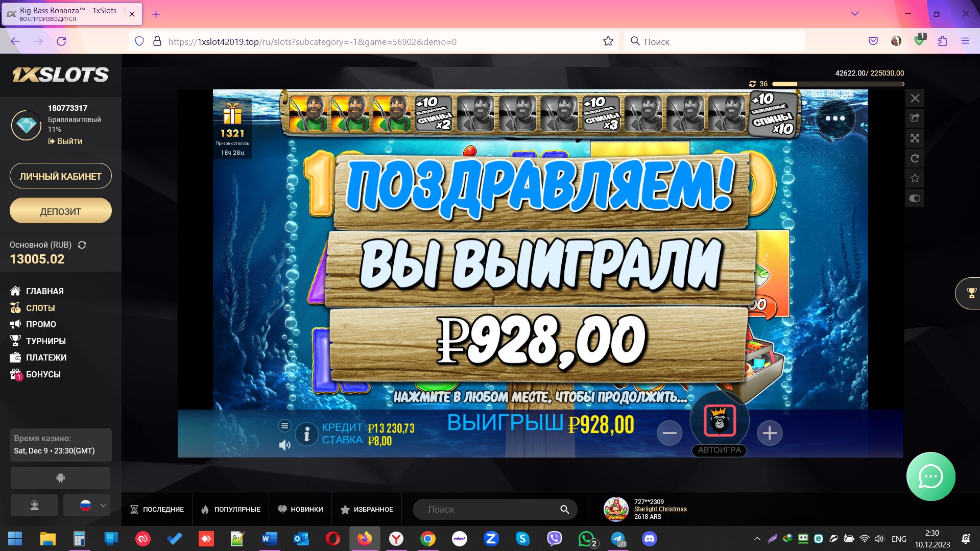Screen dimensions: 980x551
Task: Open the live chat bubble
Action: pyautogui.click(x=930, y=476)
